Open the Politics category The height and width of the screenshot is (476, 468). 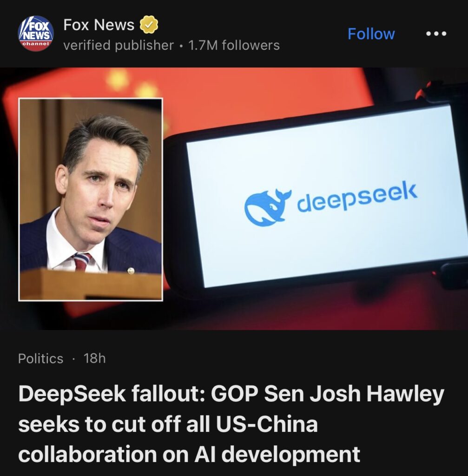41,358
